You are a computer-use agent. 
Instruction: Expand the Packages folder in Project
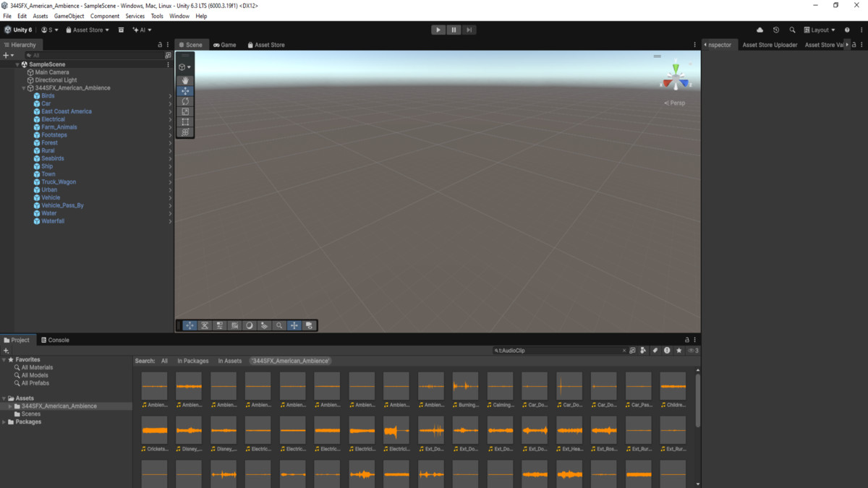tap(4, 422)
